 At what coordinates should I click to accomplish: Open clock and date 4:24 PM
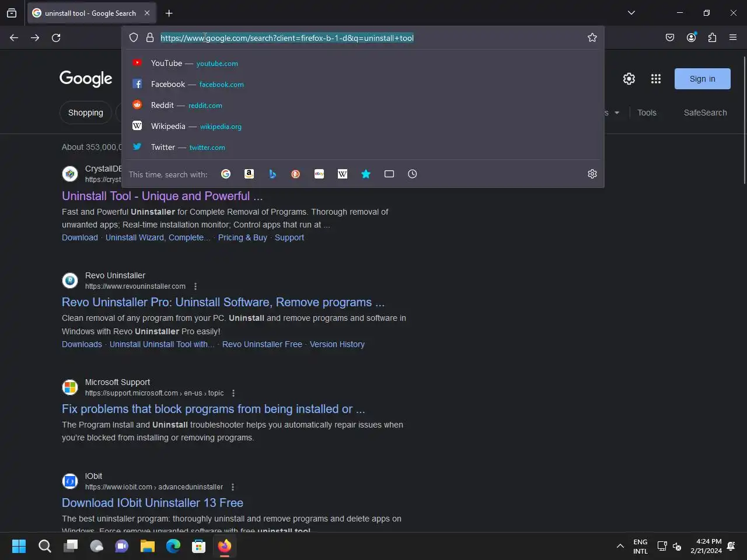click(x=706, y=547)
